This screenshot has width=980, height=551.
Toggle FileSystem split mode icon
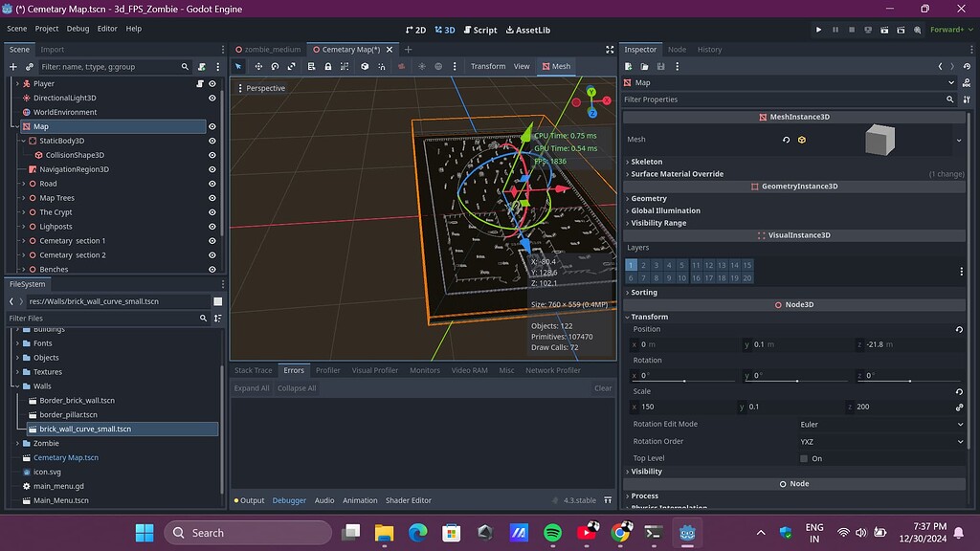tap(217, 301)
